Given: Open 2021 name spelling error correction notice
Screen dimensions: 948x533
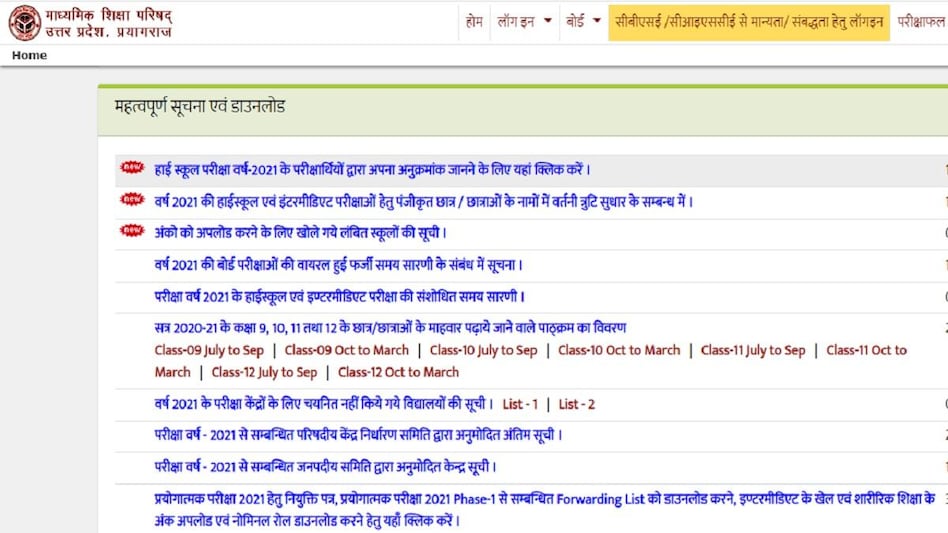Looking at the screenshot, I should [423, 201].
